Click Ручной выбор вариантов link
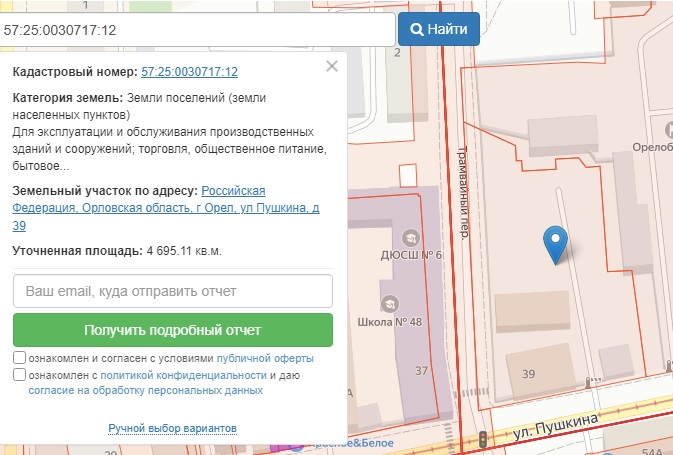The image size is (673, 455). coord(172,428)
